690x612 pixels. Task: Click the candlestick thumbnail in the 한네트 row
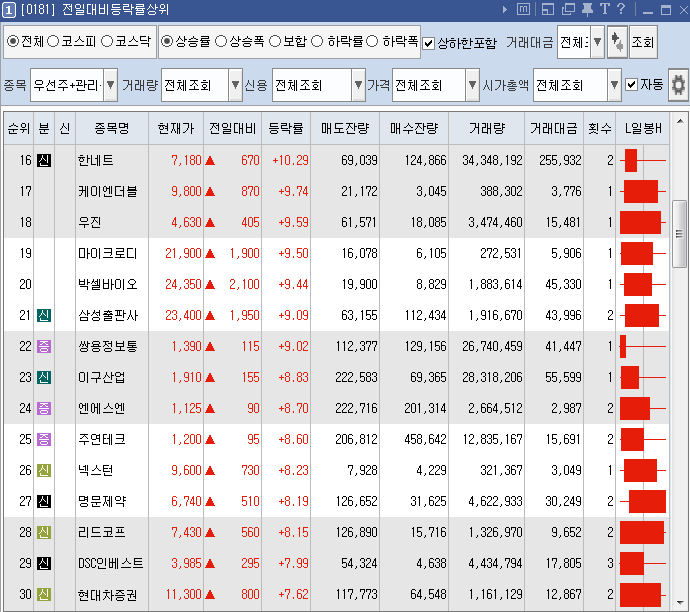642,161
